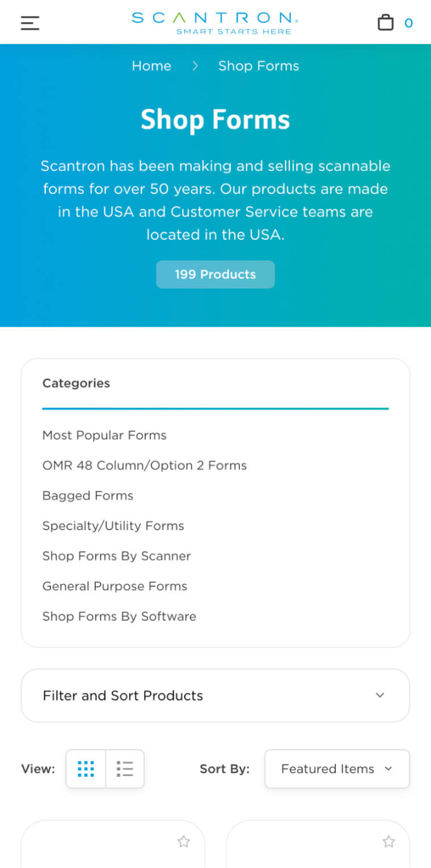Screen dimensions: 431x868
Task: Favorite the second product with star
Action: click(388, 842)
